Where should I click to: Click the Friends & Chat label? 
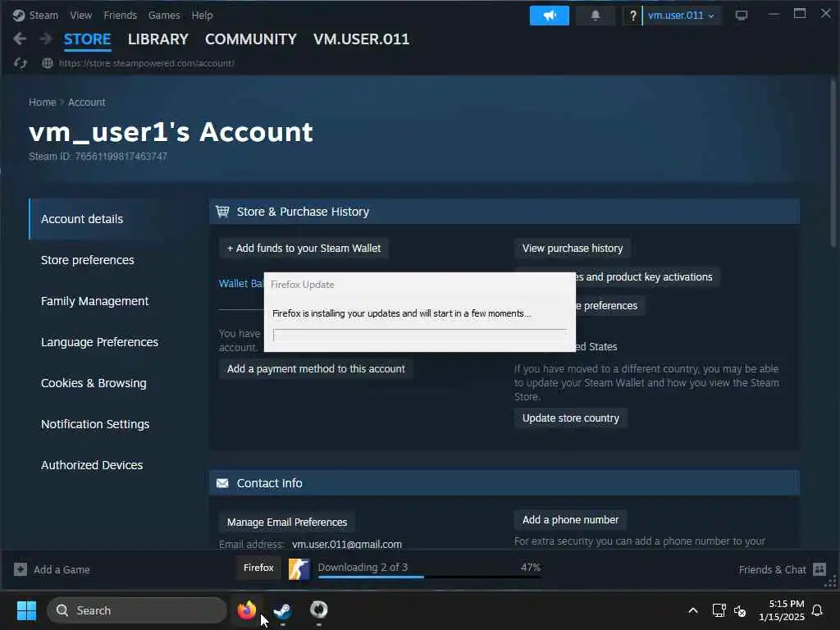pyautogui.click(x=772, y=570)
